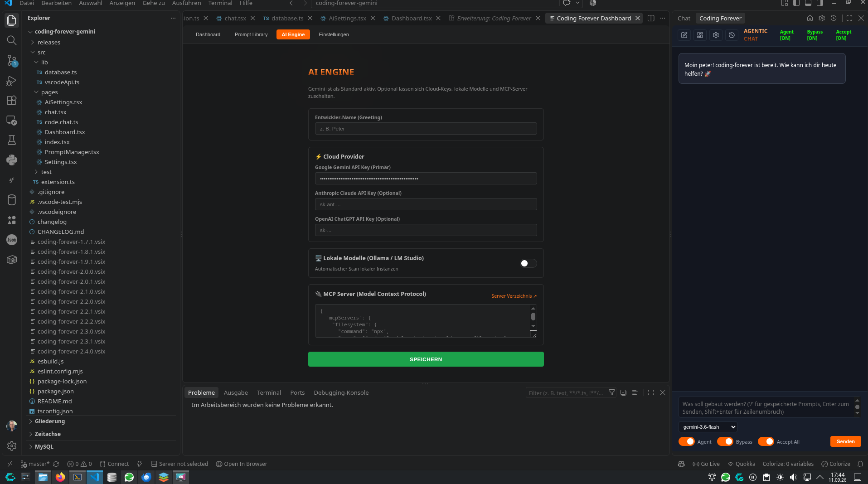
Task: Toggle Lokale Modelle switch on
Action: (x=528, y=263)
